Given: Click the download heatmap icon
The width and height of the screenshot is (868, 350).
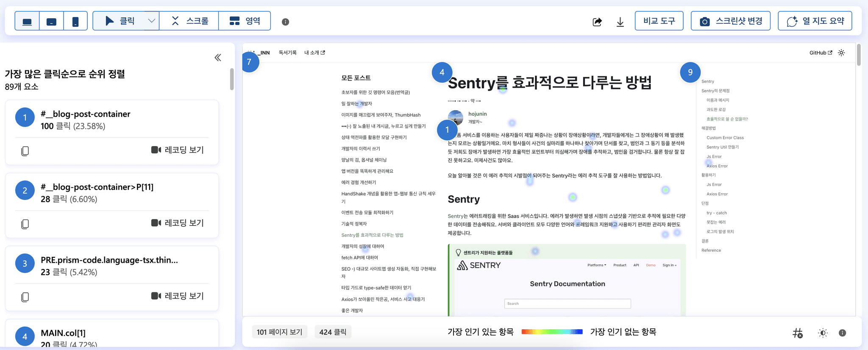Looking at the screenshot, I should (x=620, y=22).
